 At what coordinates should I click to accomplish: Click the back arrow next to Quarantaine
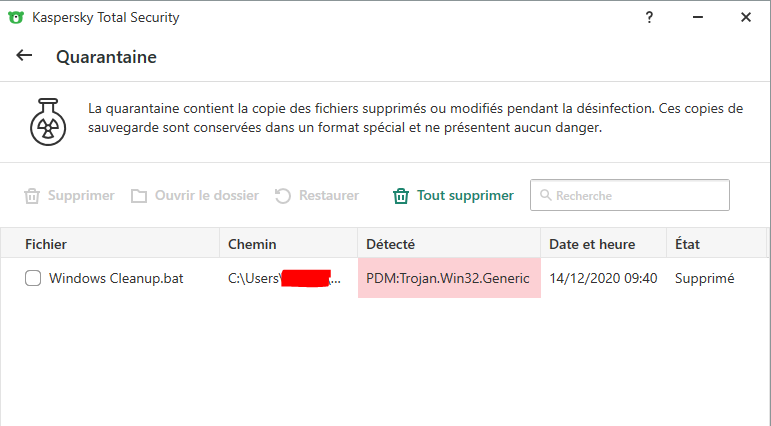pyautogui.click(x=24, y=56)
